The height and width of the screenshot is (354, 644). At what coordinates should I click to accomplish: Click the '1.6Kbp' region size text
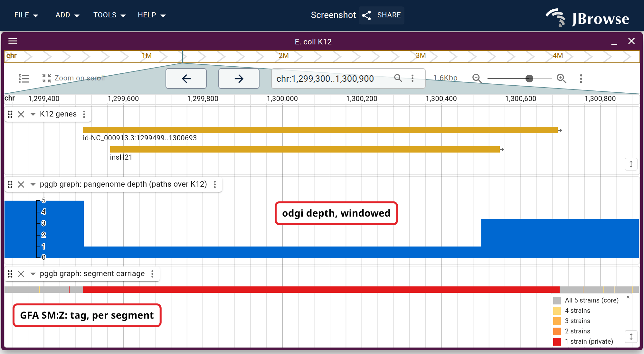pos(445,78)
